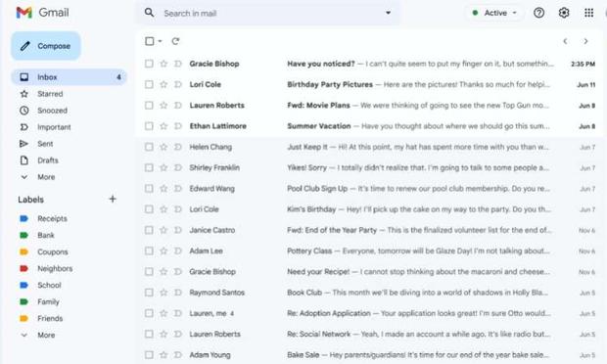
Task: Open the Sent folder
Action: coord(45,144)
